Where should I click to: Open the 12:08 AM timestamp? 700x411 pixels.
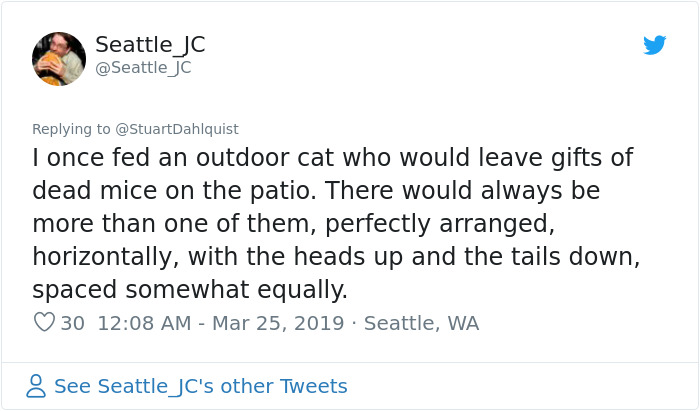point(144,323)
